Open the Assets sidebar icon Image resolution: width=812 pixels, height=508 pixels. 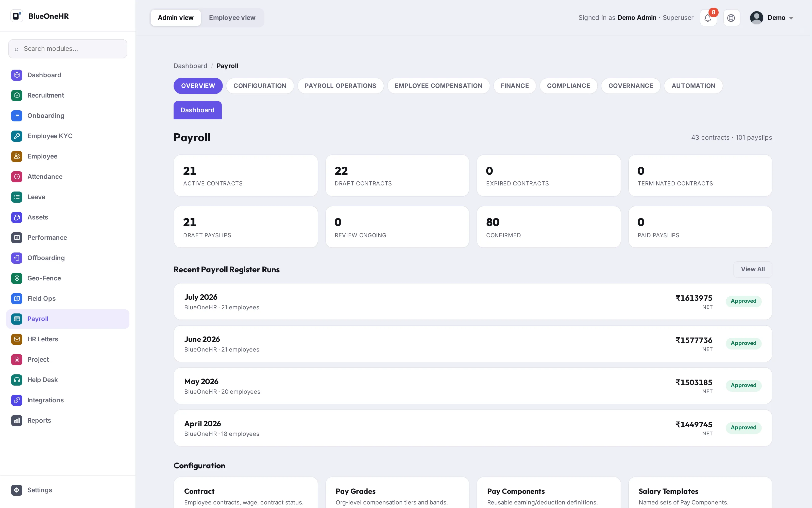pyautogui.click(x=17, y=217)
